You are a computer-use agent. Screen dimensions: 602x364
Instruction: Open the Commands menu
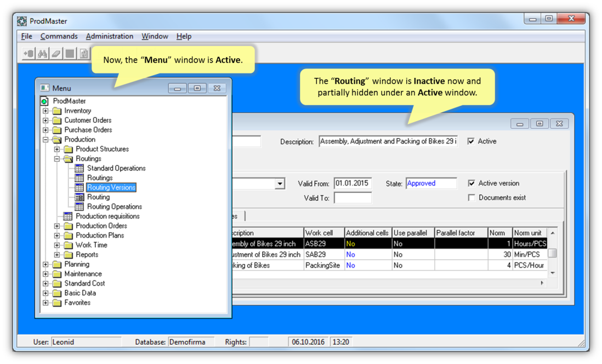tap(59, 36)
